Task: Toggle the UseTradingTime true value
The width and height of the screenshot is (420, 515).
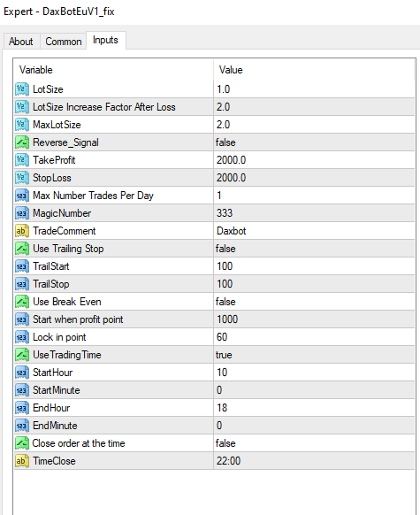Action: pyautogui.click(x=314, y=355)
